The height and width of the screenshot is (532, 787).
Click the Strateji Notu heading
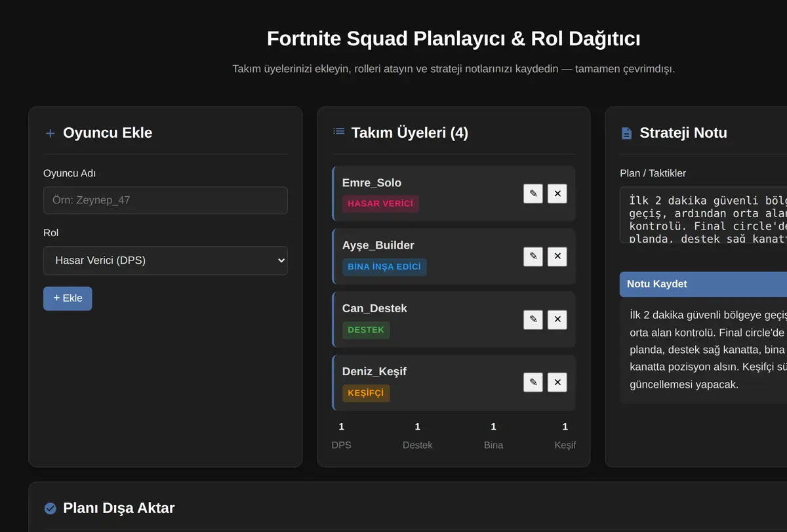683,133
